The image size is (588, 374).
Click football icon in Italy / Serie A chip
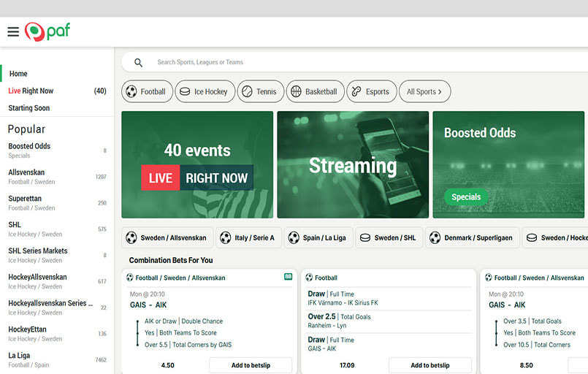[226, 237]
